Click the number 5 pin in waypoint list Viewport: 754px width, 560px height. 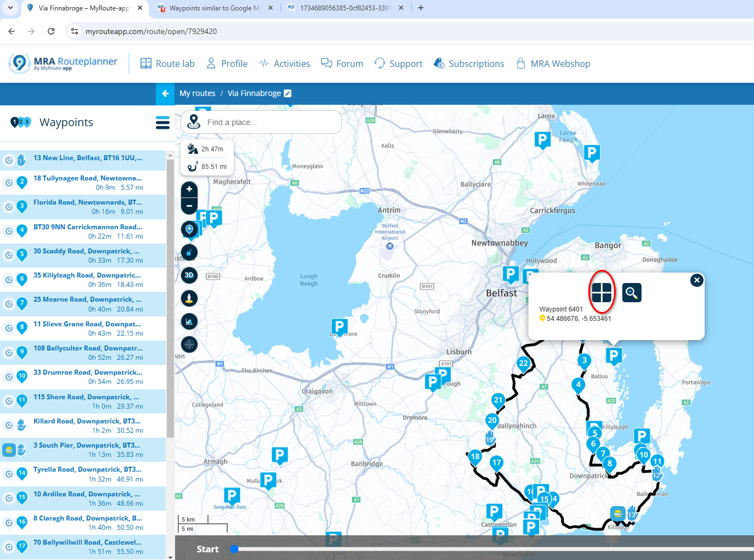[22, 255]
